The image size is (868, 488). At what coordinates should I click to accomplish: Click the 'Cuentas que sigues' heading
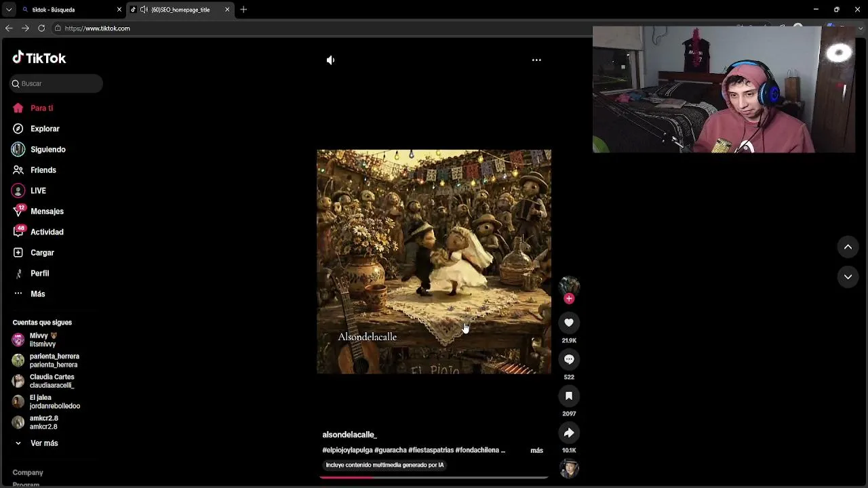point(42,323)
